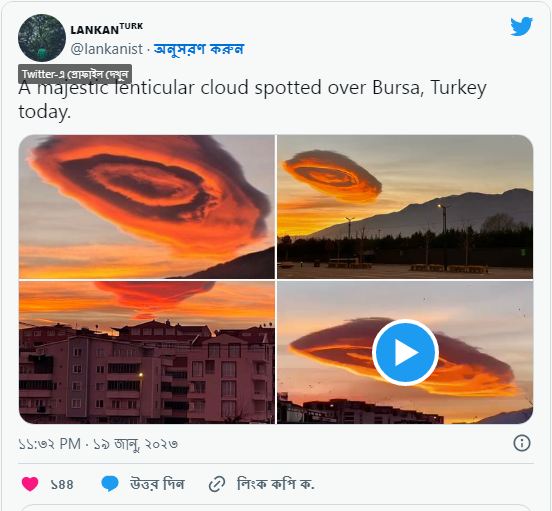Follow the account via অনুসরণ করুন

(x=199, y=49)
